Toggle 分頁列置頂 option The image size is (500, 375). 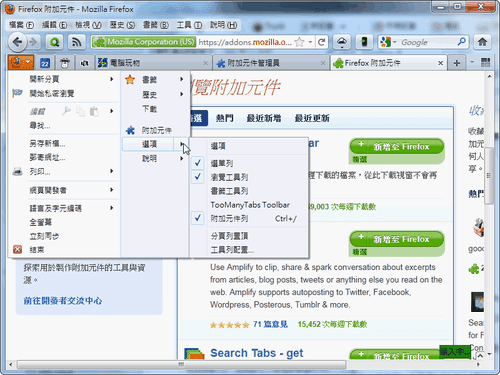pyautogui.click(x=249, y=236)
